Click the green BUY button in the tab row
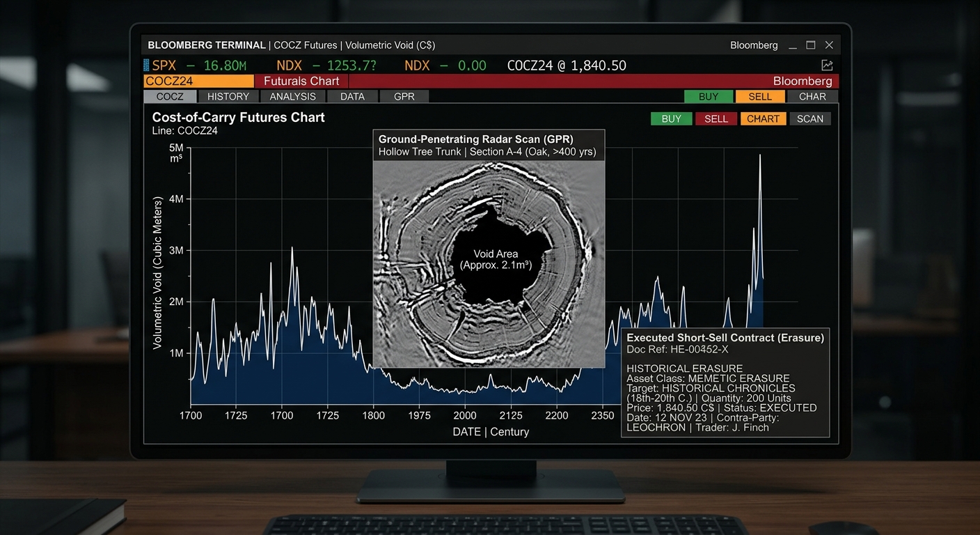This screenshot has height=535, width=980. 709,97
